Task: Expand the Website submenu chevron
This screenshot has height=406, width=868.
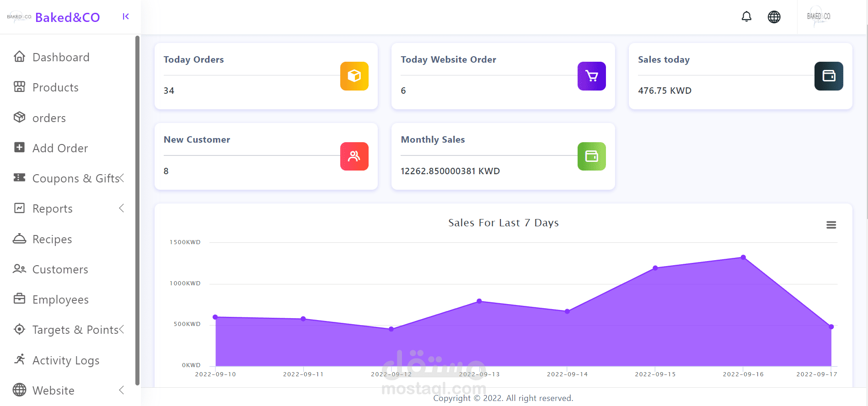Action: [x=122, y=390]
